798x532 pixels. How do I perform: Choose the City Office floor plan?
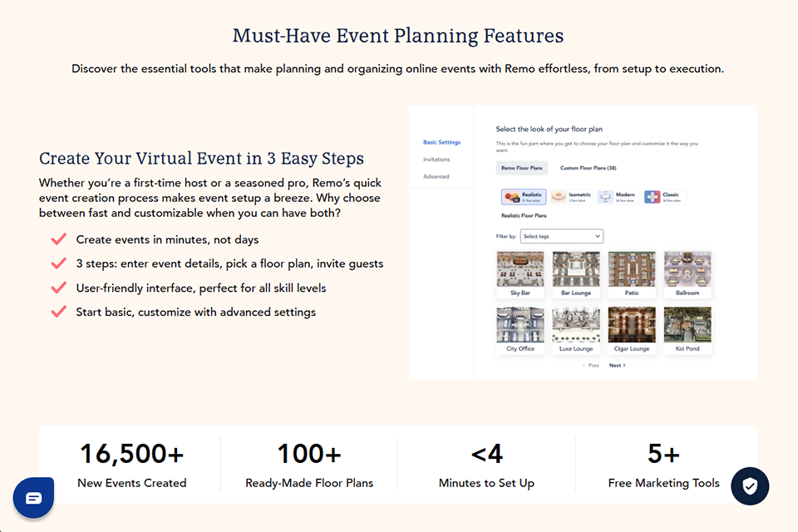(520, 330)
